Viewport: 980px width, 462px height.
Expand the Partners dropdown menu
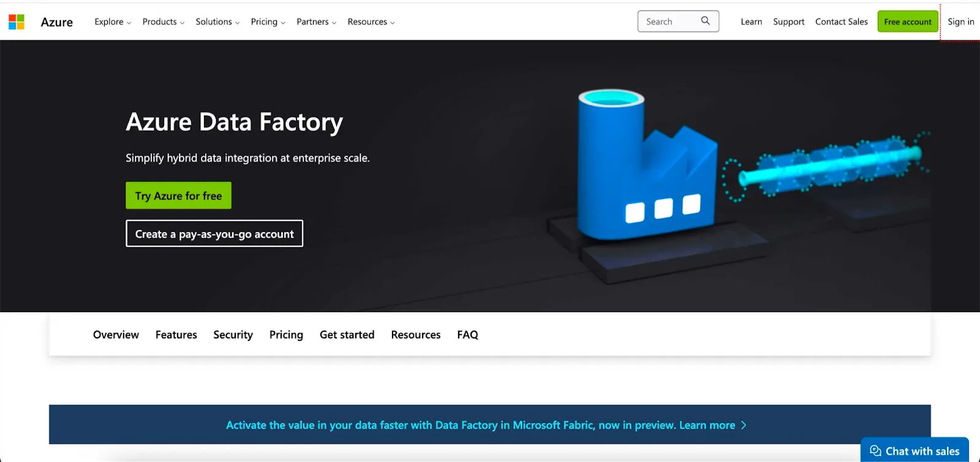(x=317, y=22)
